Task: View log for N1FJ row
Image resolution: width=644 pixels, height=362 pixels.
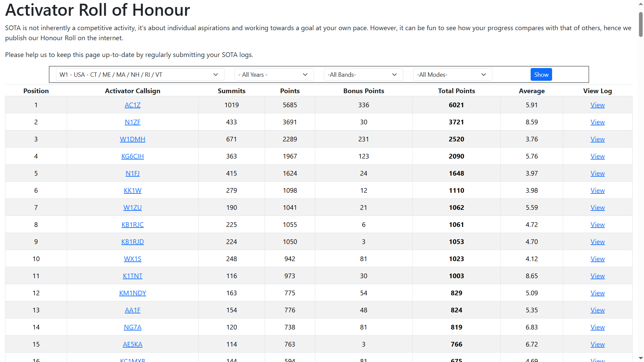Action: pyautogui.click(x=597, y=173)
